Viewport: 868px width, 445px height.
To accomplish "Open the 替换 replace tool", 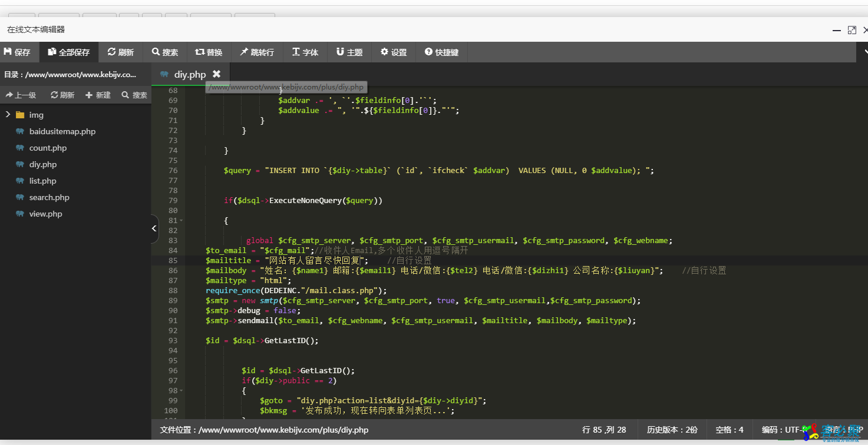I will pyautogui.click(x=209, y=52).
